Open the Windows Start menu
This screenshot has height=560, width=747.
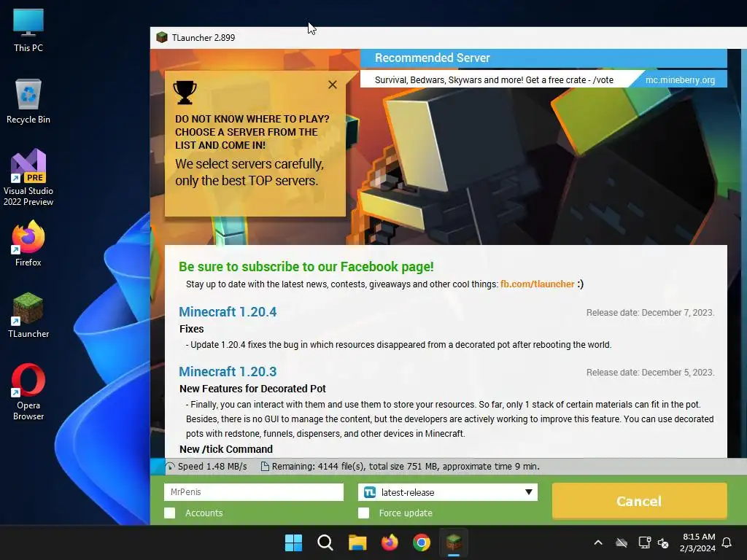click(293, 542)
